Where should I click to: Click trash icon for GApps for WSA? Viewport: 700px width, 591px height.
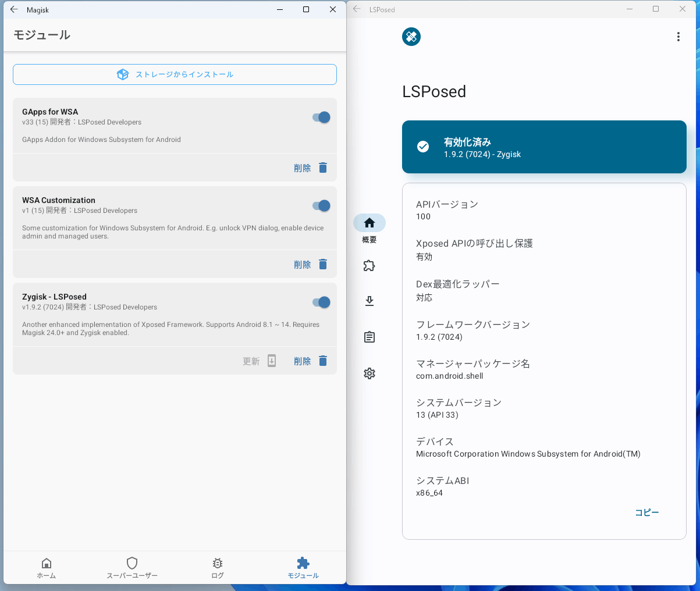pos(323,168)
